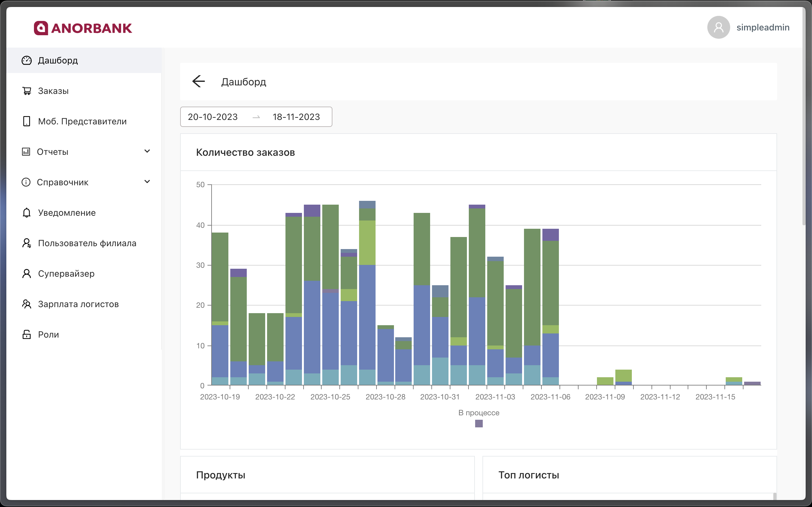Click the phone icon for Моб. Представители

click(x=26, y=122)
